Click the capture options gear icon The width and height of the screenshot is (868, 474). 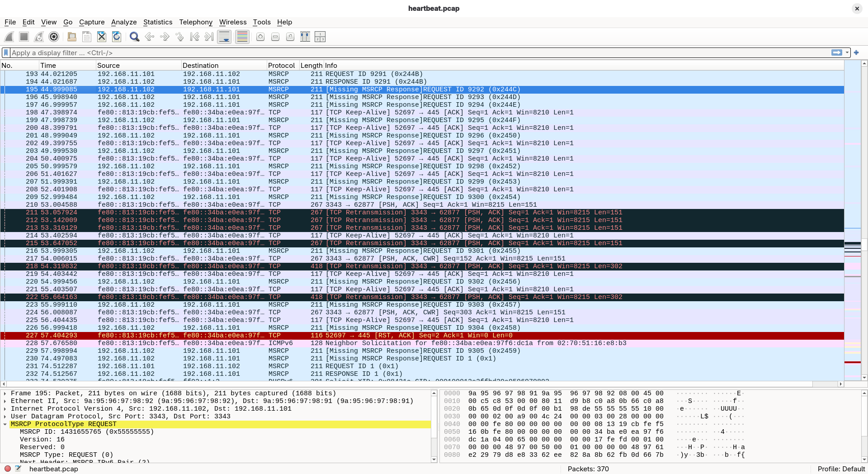pyautogui.click(x=54, y=37)
